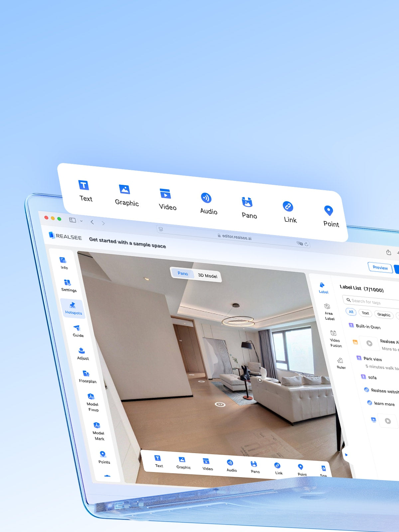Open the Area Label tool
This screenshot has width=399, height=532.
click(328, 312)
